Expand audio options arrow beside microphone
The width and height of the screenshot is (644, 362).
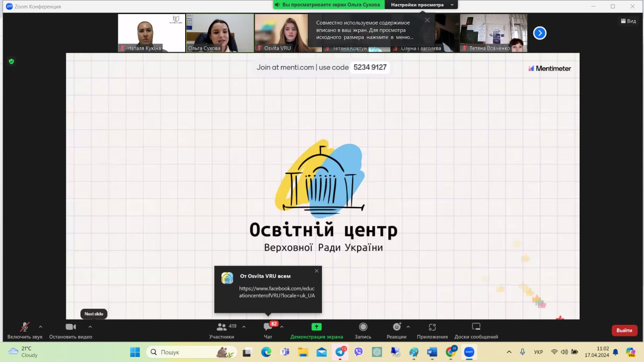pyautogui.click(x=41, y=327)
